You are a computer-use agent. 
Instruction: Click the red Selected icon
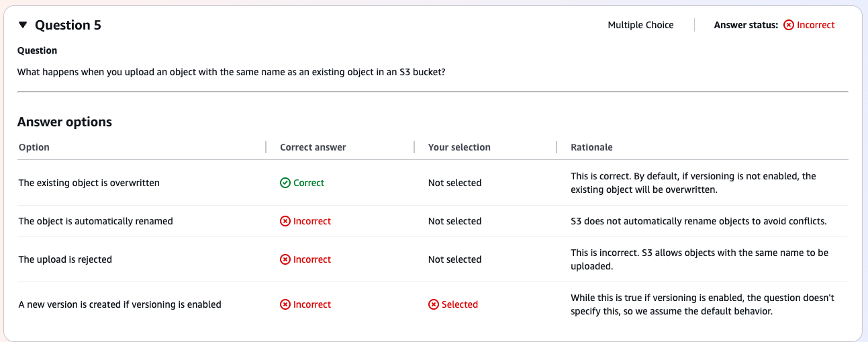(x=434, y=304)
